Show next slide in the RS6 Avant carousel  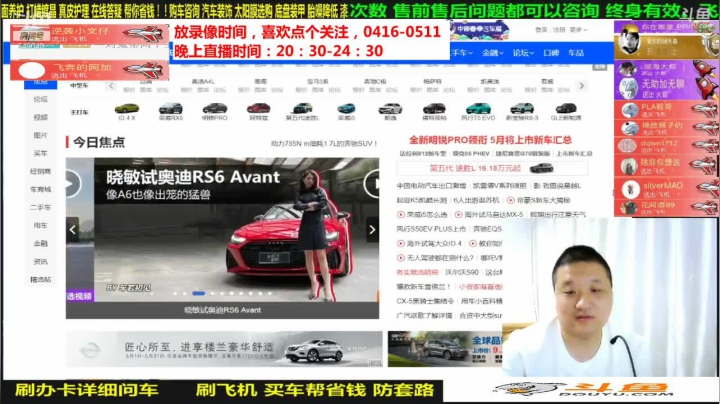[x=372, y=230]
